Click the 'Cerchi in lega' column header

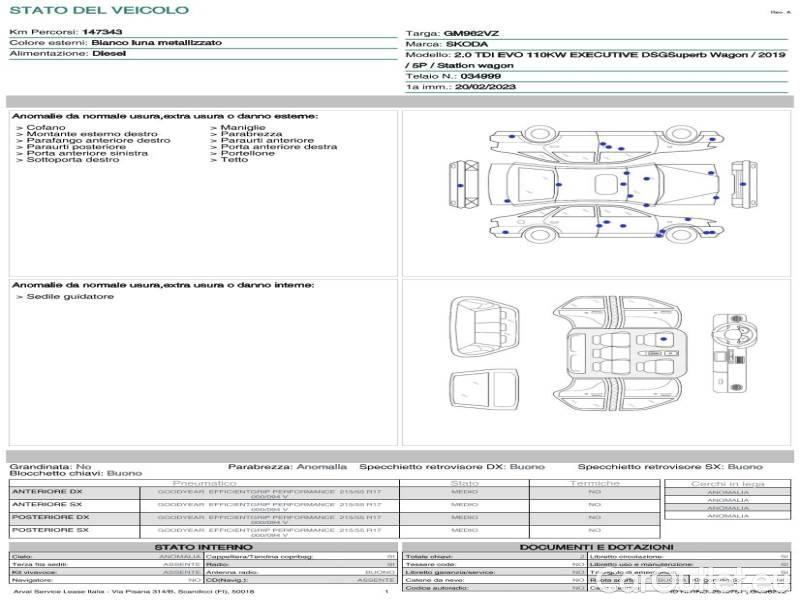[x=727, y=483]
